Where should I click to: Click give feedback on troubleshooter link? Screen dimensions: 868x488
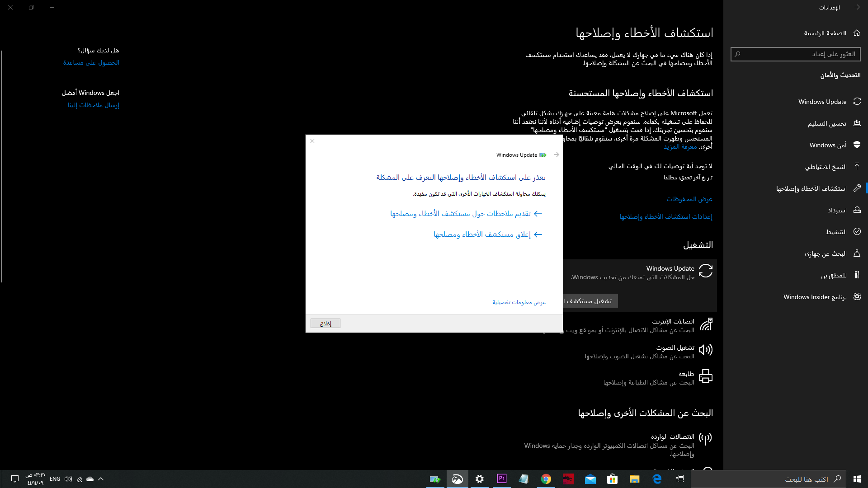(x=460, y=214)
